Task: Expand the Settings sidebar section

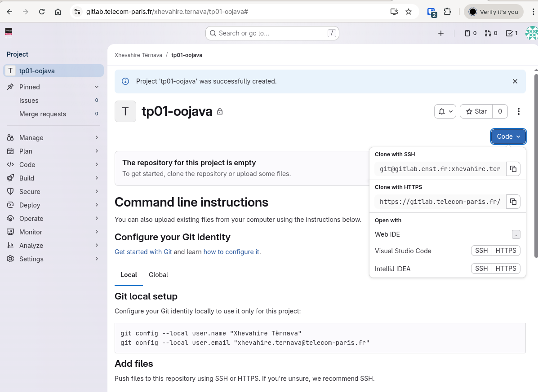Action: coord(53,259)
